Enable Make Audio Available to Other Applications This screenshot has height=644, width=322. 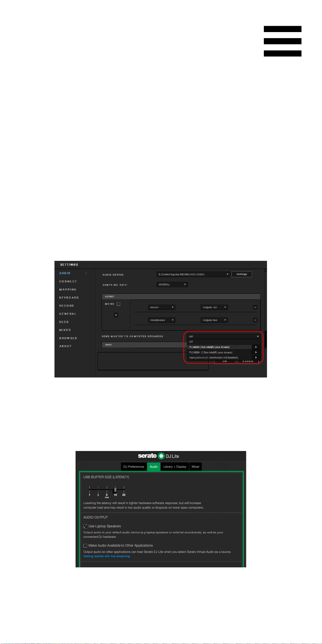85,546
